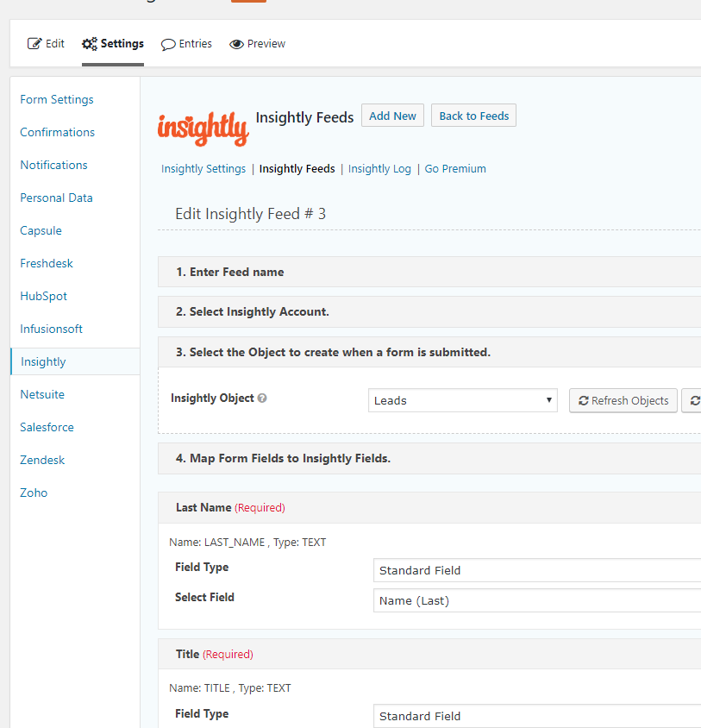Select Zendesk in sidebar
701x728 pixels.
tap(42, 460)
